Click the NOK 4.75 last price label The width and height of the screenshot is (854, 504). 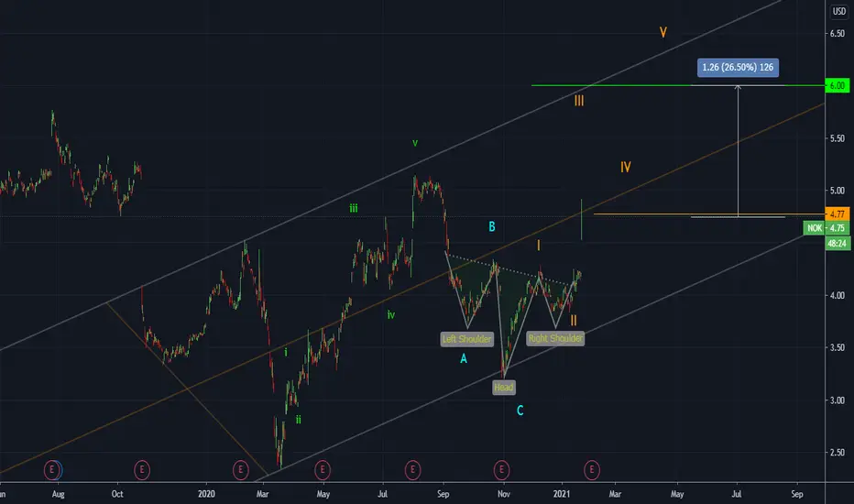click(x=827, y=228)
